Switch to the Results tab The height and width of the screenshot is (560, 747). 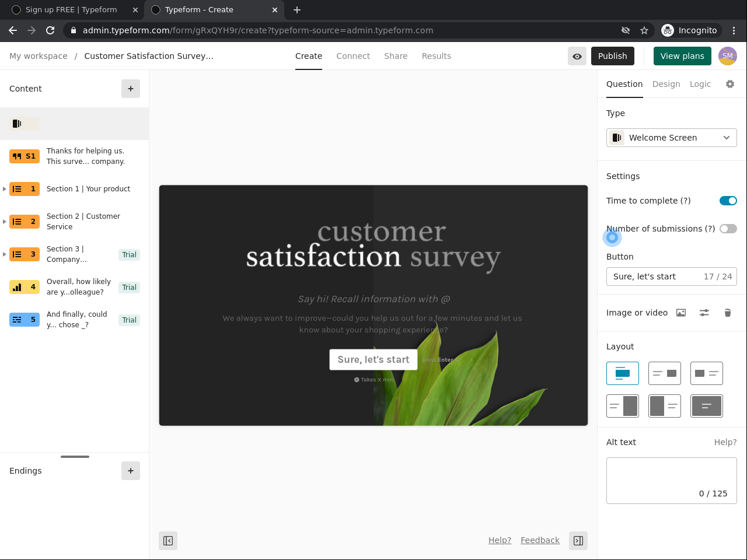coord(437,56)
